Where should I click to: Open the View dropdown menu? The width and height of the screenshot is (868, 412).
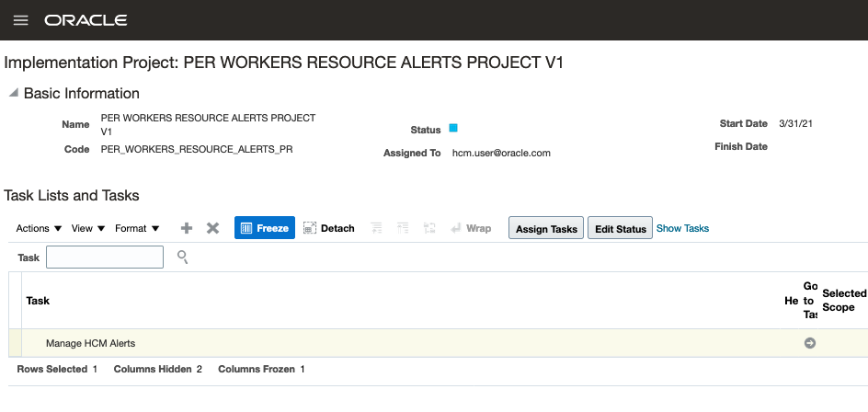(x=88, y=228)
